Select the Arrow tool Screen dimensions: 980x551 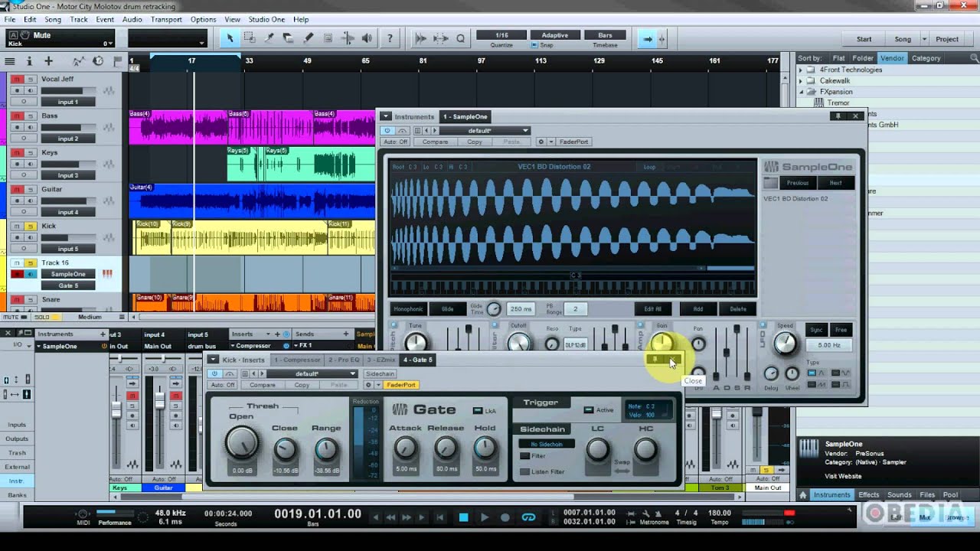pyautogui.click(x=230, y=37)
